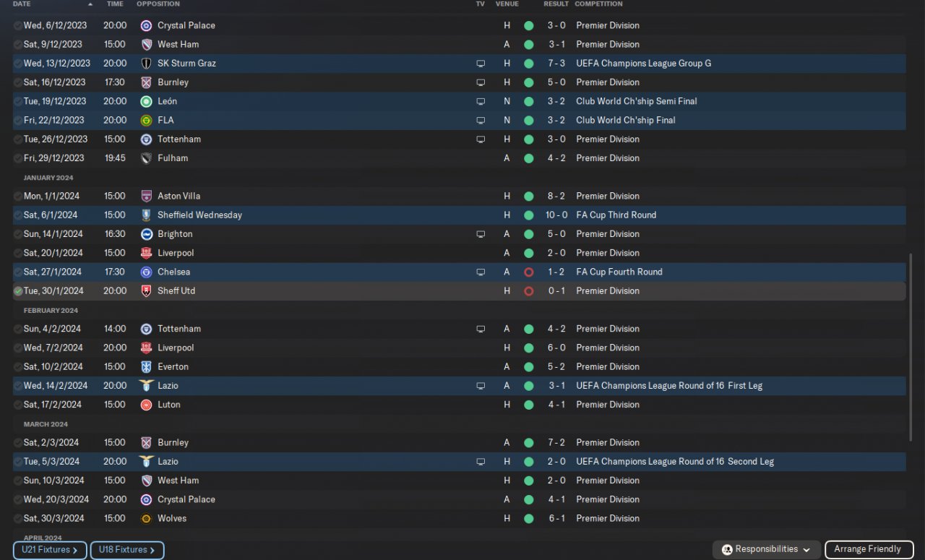
Task: Expand the U21 Fixtures link
Action: pos(50,550)
